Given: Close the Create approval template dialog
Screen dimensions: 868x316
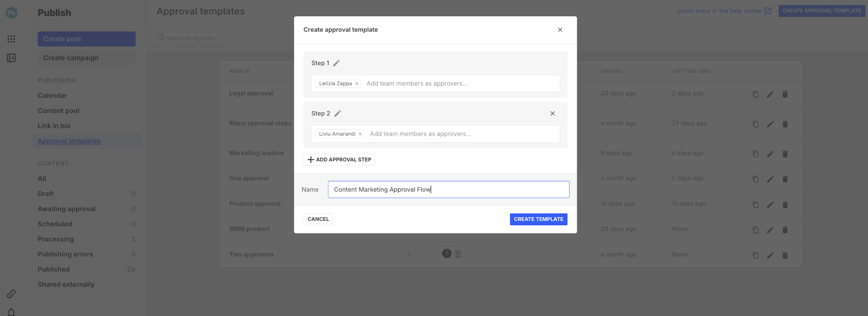Looking at the screenshot, I should pyautogui.click(x=560, y=30).
